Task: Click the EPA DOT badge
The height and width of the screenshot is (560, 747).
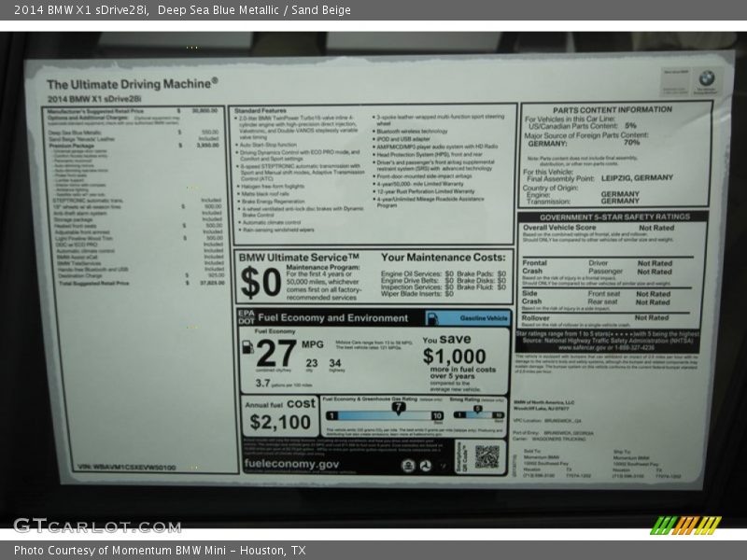Action: tap(246, 317)
